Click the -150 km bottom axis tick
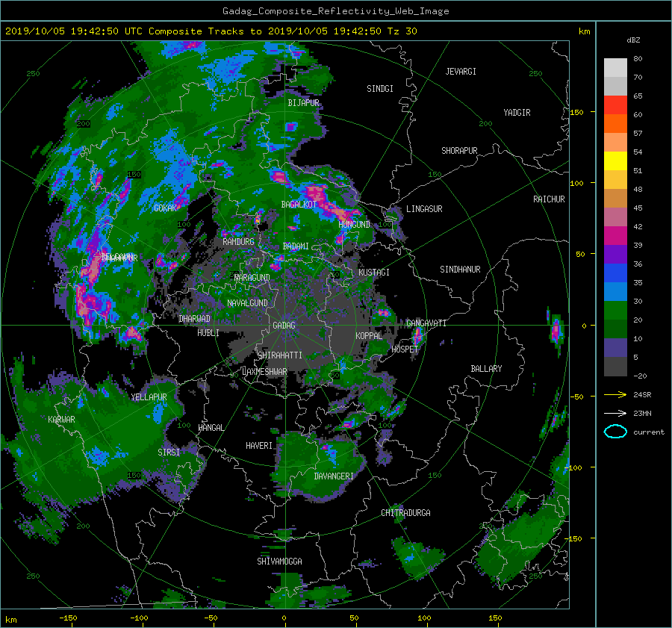Viewport: 672px width, 628px height. click(x=68, y=618)
